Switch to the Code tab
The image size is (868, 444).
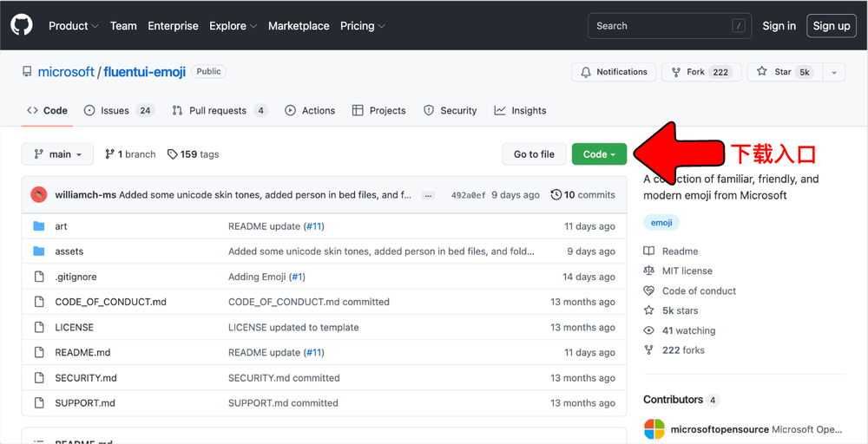47,111
